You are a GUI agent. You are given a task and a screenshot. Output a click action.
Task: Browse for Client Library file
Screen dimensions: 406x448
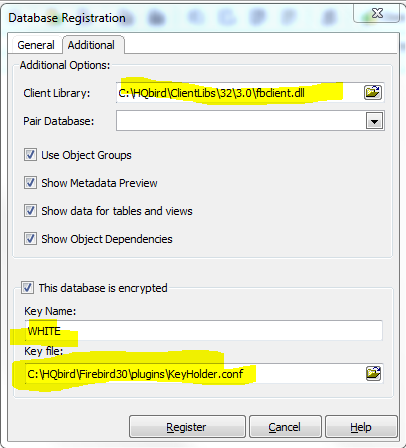(373, 92)
